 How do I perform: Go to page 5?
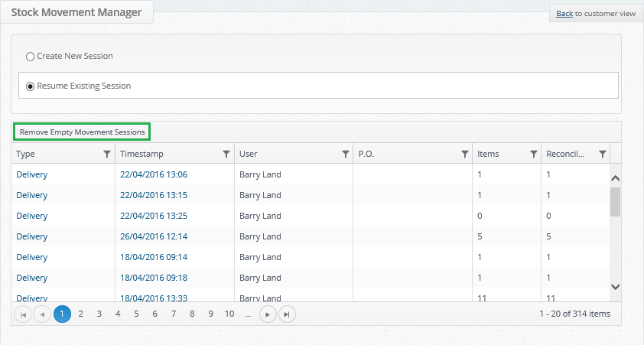pos(136,314)
